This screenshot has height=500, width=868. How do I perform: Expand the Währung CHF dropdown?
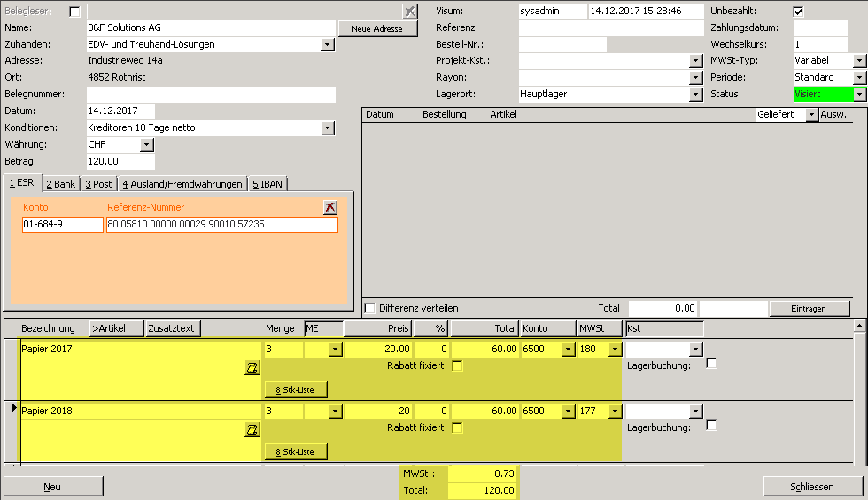tap(147, 145)
